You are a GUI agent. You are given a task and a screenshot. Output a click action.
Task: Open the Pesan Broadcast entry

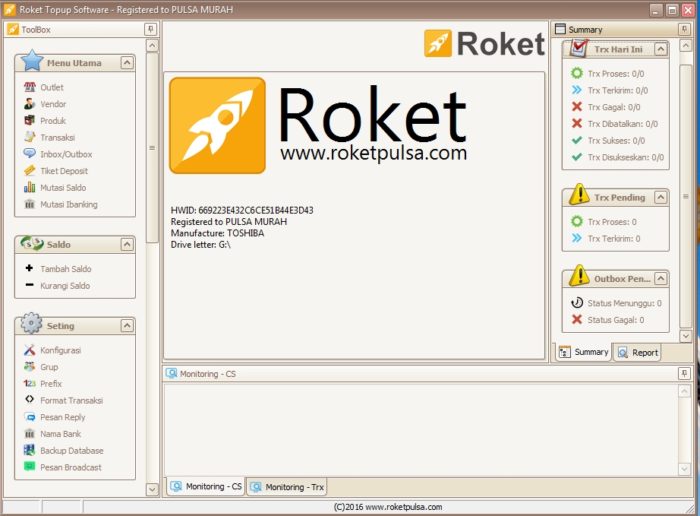click(x=71, y=467)
